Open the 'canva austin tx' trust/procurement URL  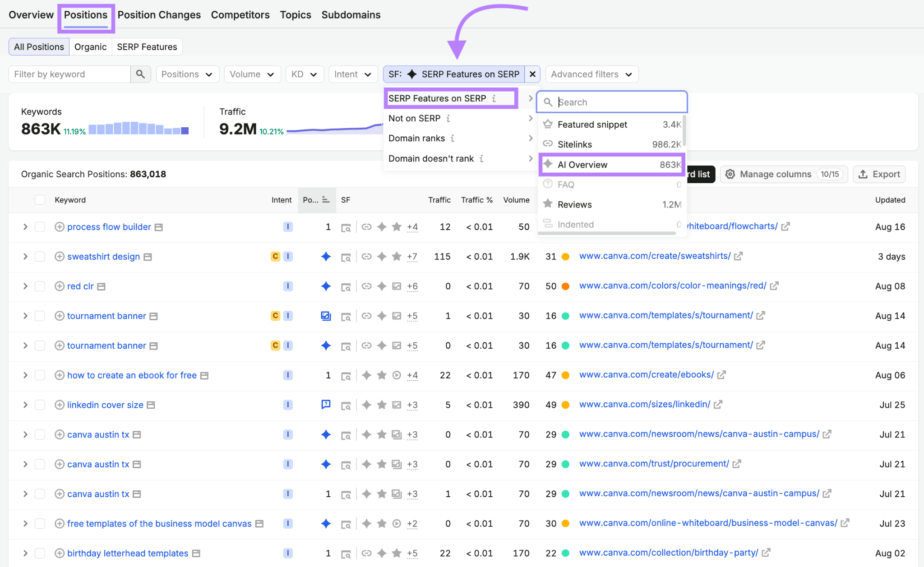pos(654,464)
